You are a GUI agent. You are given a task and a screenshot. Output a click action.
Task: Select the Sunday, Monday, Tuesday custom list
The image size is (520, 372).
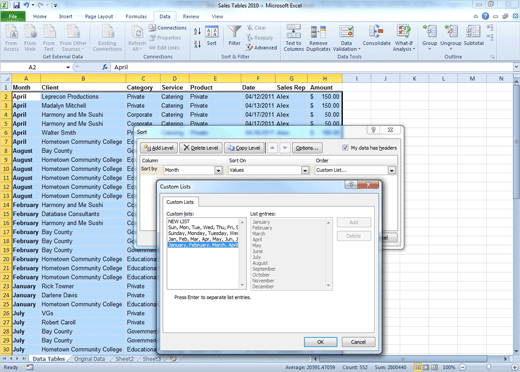(x=203, y=233)
